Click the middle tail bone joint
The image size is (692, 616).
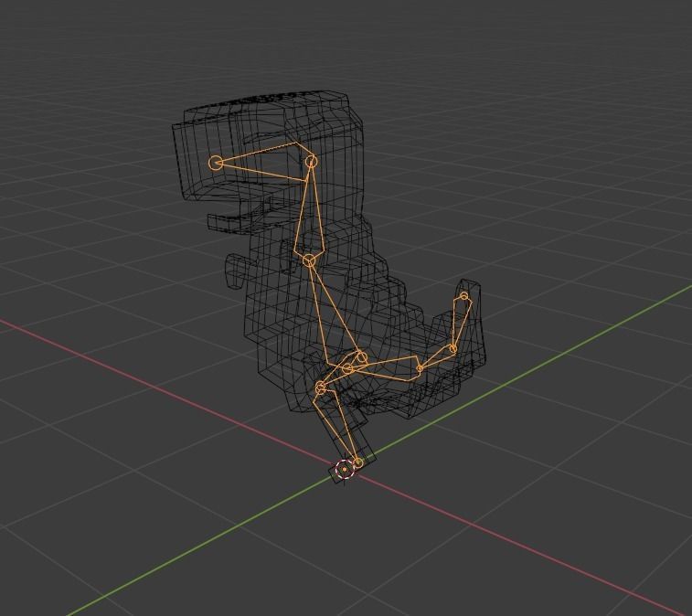click(452, 349)
